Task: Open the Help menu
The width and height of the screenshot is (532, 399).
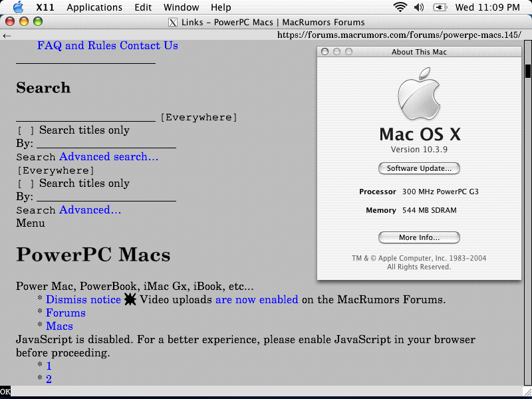Action: pos(221,7)
